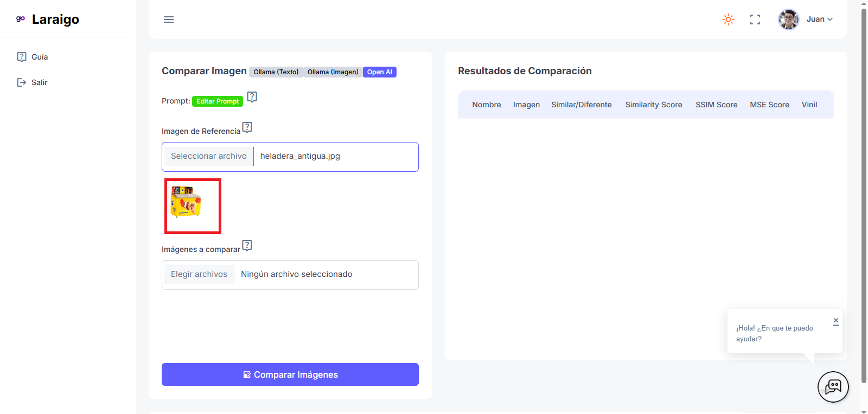
Task: Click the Laraigo logo
Action: click(x=48, y=20)
